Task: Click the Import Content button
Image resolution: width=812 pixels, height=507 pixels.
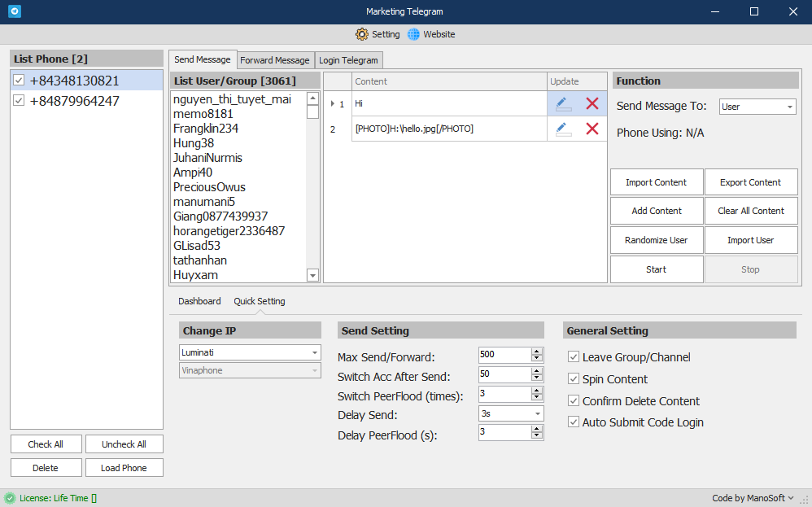Action: click(x=656, y=182)
